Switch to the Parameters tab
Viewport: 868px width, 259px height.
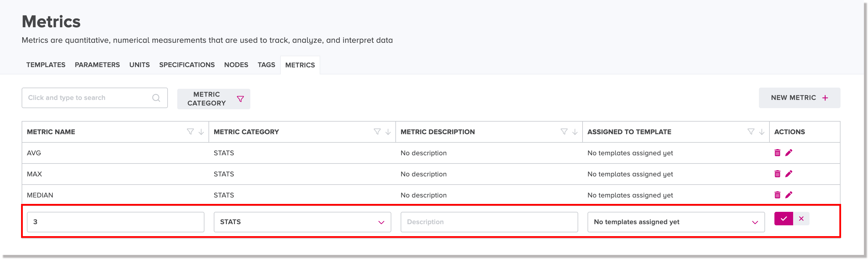click(97, 65)
